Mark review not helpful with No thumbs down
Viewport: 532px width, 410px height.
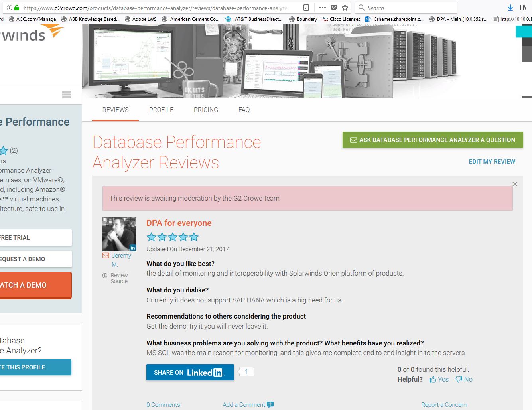[x=464, y=380]
